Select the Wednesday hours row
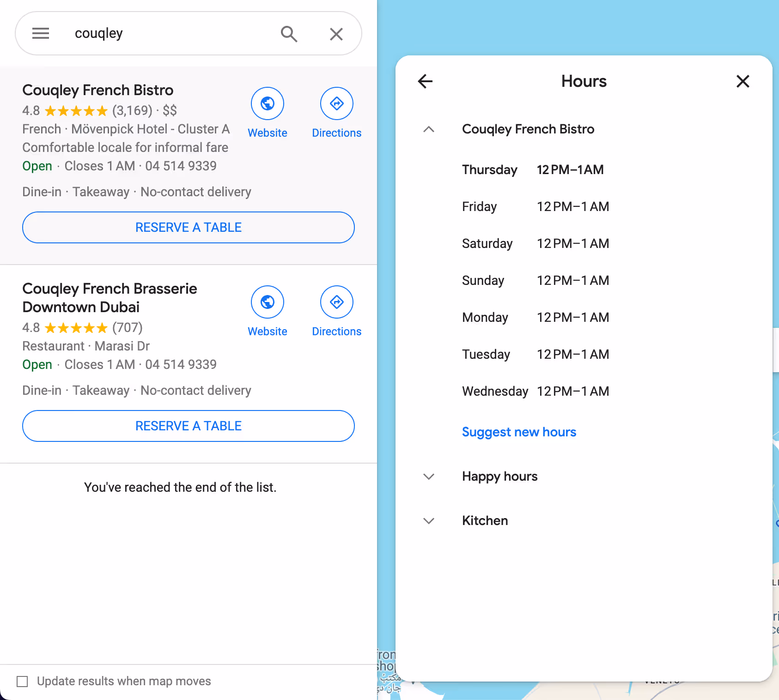 click(x=536, y=392)
